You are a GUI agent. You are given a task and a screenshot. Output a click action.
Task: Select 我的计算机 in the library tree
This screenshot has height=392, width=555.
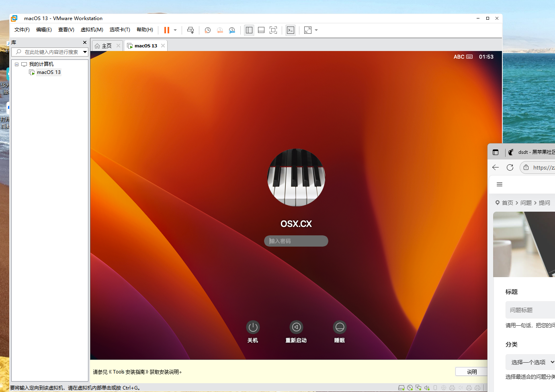pos(41,64)
